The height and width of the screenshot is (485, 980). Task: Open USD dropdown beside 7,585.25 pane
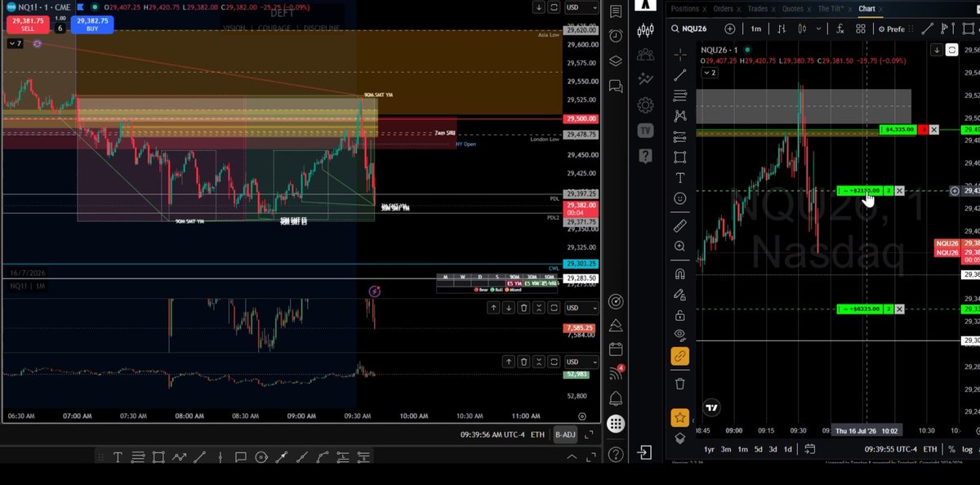point(581,308)
